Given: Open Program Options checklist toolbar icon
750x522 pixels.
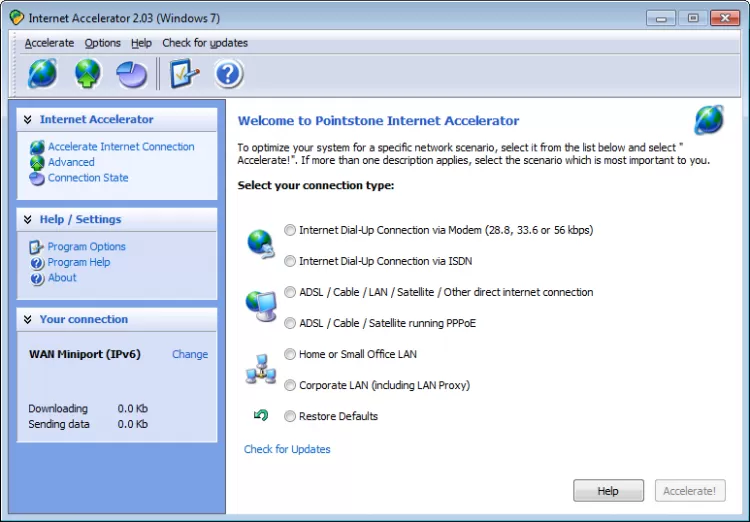Looking at the screenshot, I should coord(184,74).
